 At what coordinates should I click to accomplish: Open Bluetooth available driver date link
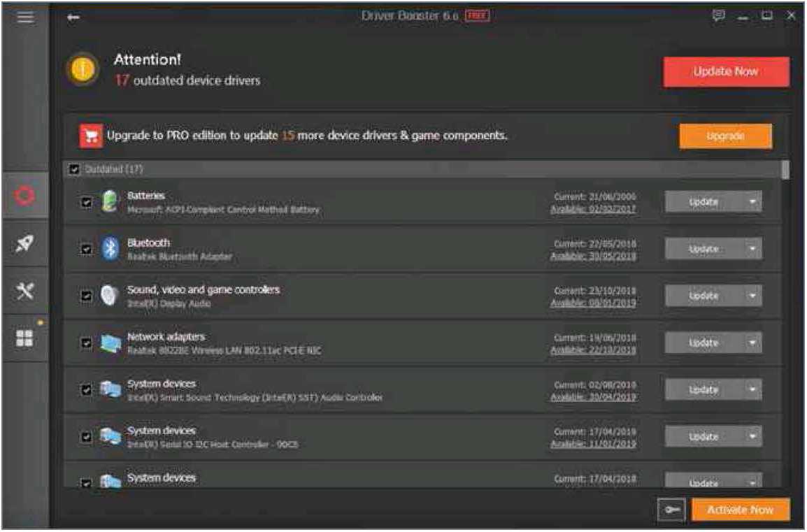pos(593,257)
